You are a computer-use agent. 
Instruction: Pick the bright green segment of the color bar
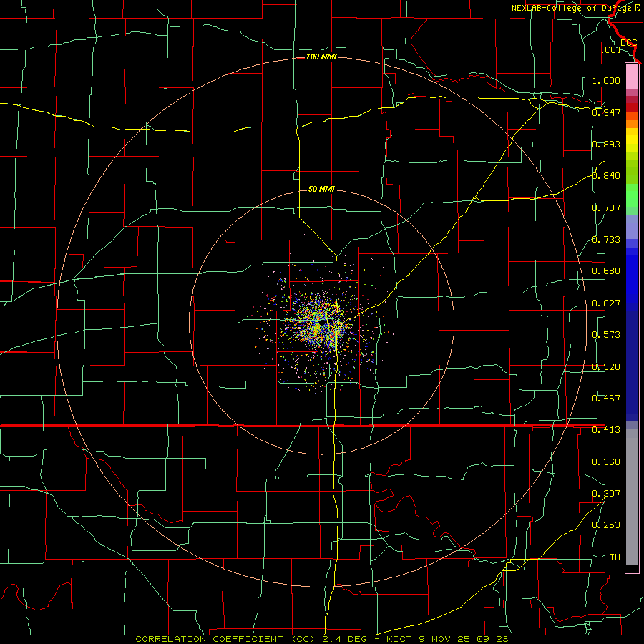pos(632,195)
